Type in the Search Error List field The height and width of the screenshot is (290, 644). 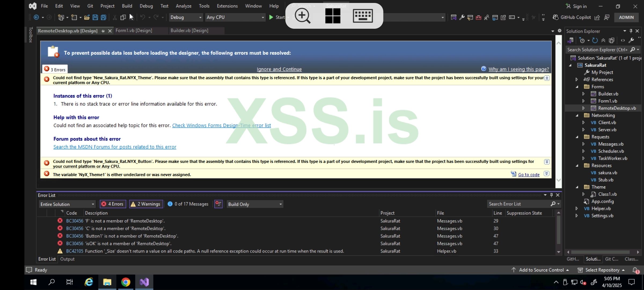click(518, 204)
